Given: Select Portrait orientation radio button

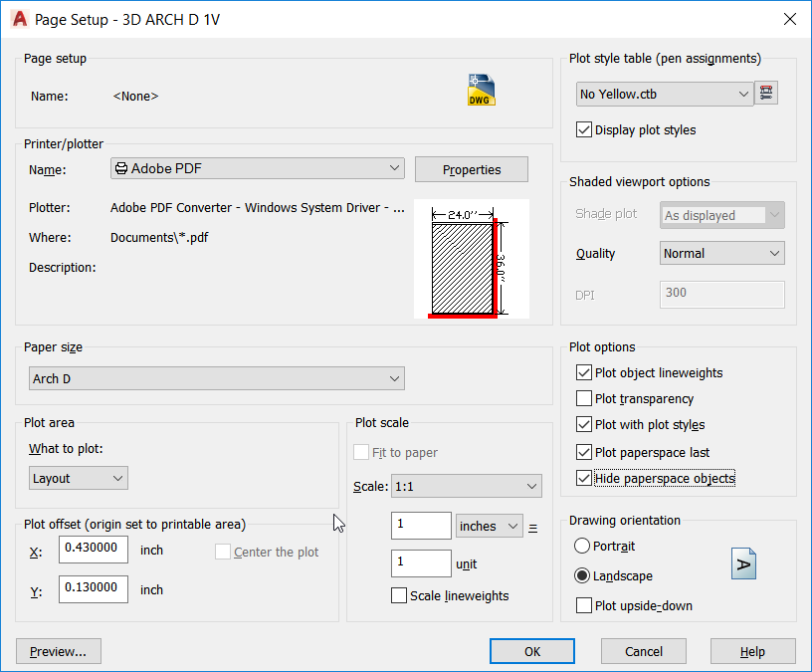Looking at the screenshot, I should (582, 546).
